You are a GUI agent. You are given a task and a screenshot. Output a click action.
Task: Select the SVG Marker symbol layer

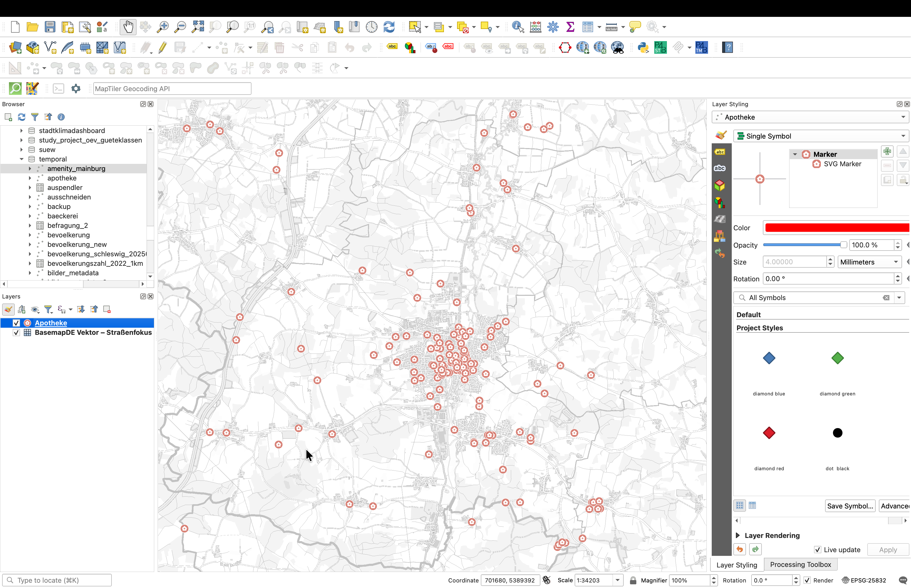coord(842,164)
